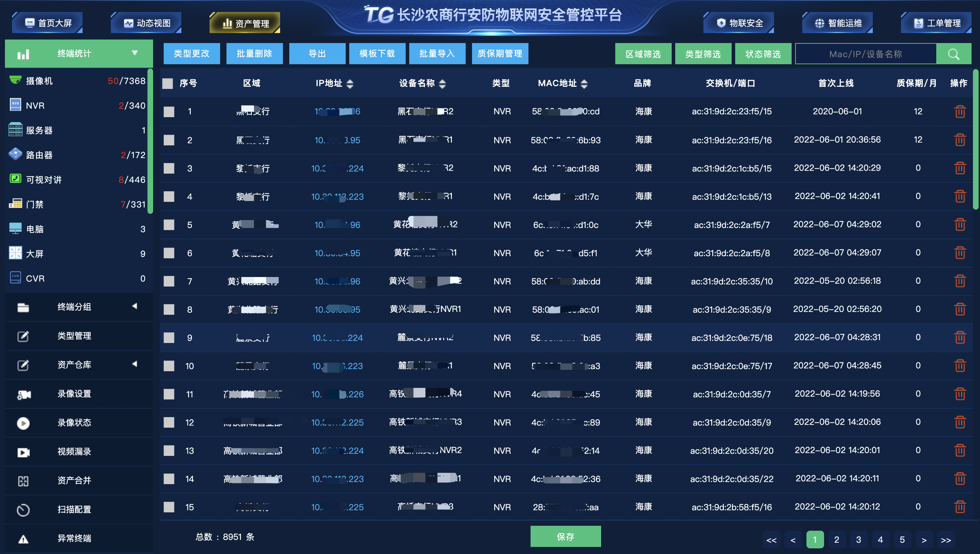Click the video intercom (可视对讲) icon
This screenshot has width=980, height=554.
pyautogui.click(x=15, y=179)
